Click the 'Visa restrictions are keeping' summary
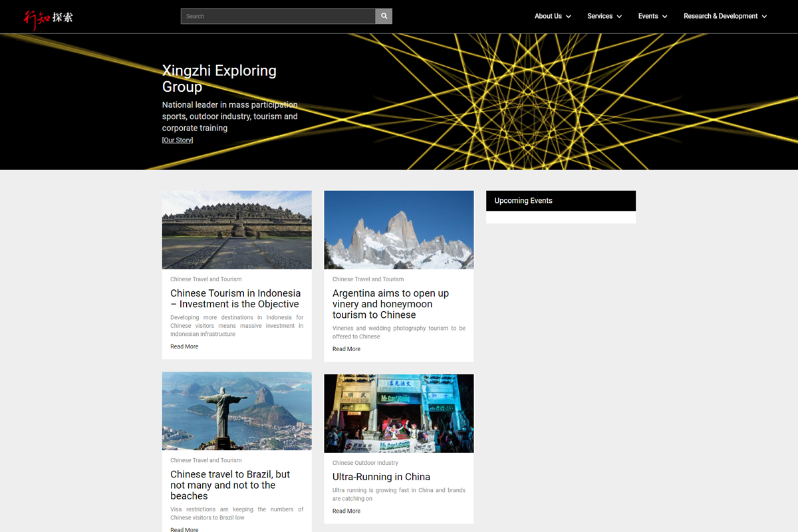The height and width of the screenshot is (532, 798). 237,513
